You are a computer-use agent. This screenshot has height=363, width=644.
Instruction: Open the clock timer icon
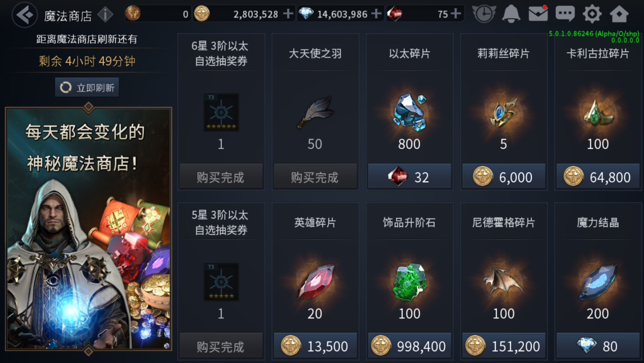(x=484, y=14)
